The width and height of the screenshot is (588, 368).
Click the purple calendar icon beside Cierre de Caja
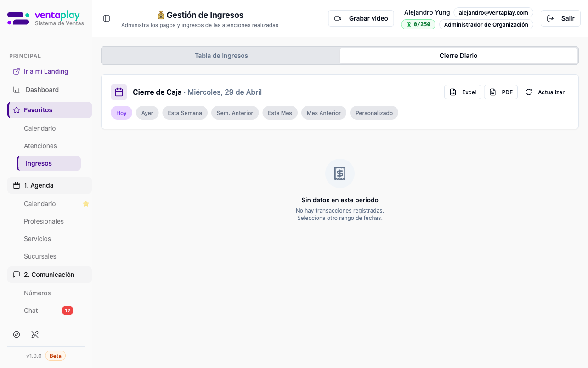(x=119, y=92)
